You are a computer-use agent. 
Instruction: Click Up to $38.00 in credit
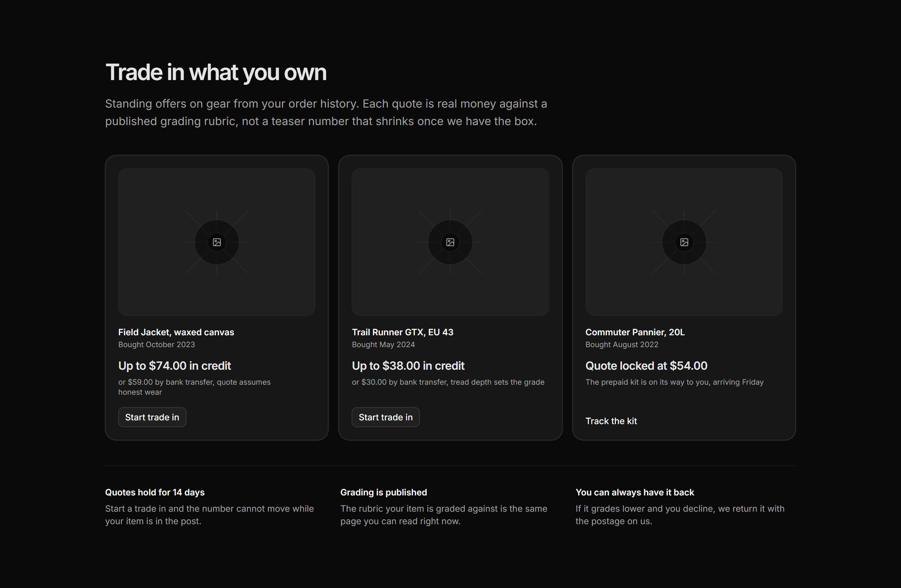tap(408, 366)
